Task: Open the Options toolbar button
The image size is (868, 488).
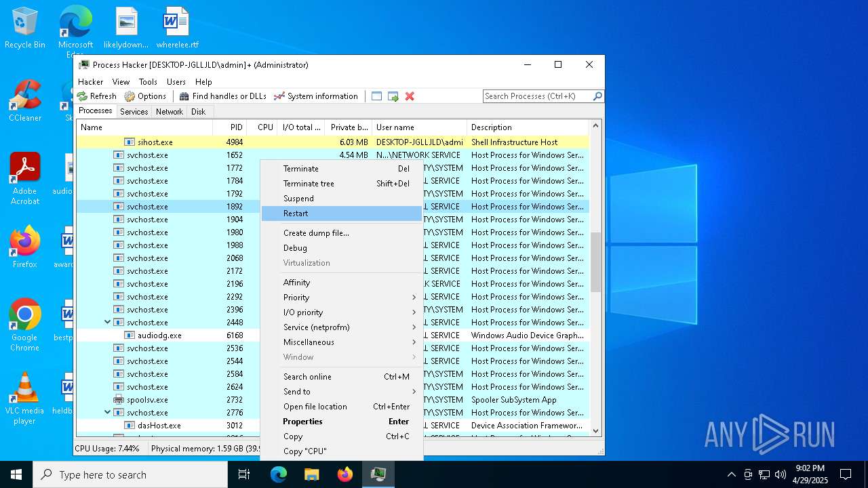Action: 145,96
